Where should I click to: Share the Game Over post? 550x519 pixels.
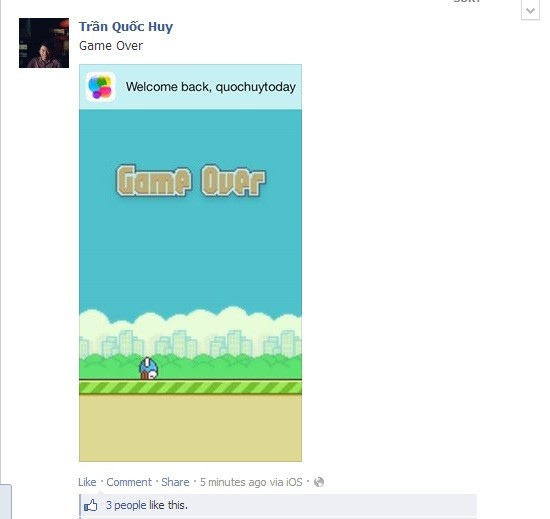[x=175, y=482]
